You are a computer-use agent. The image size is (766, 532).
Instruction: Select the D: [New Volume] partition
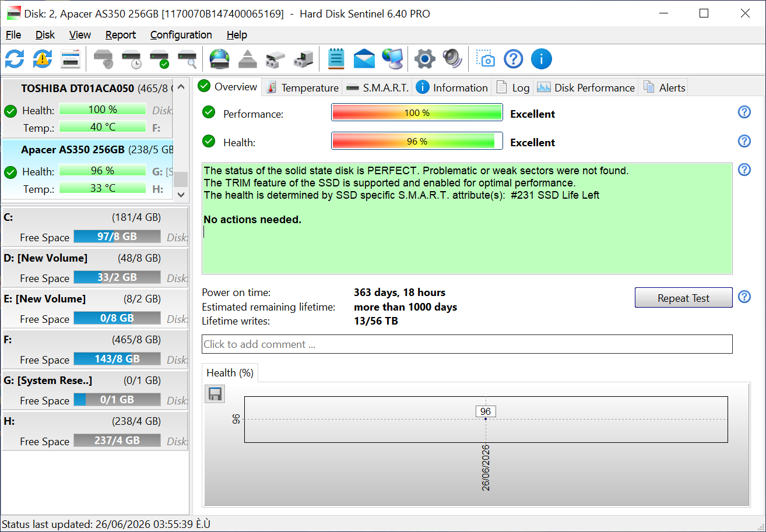95,267
